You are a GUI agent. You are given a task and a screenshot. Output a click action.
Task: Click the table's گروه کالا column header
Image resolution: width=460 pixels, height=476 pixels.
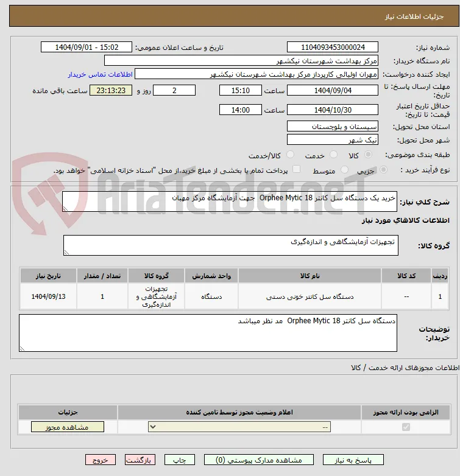pos(156,276)
